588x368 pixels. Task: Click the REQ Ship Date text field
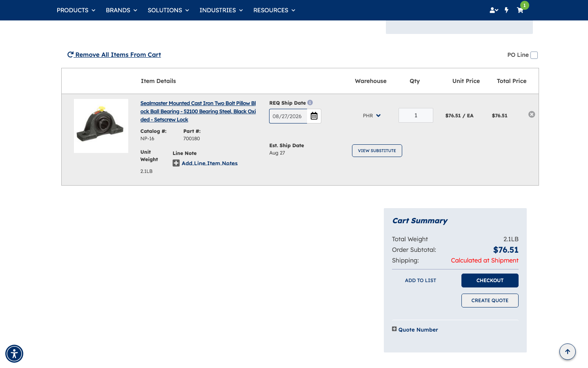pos(288,116)
